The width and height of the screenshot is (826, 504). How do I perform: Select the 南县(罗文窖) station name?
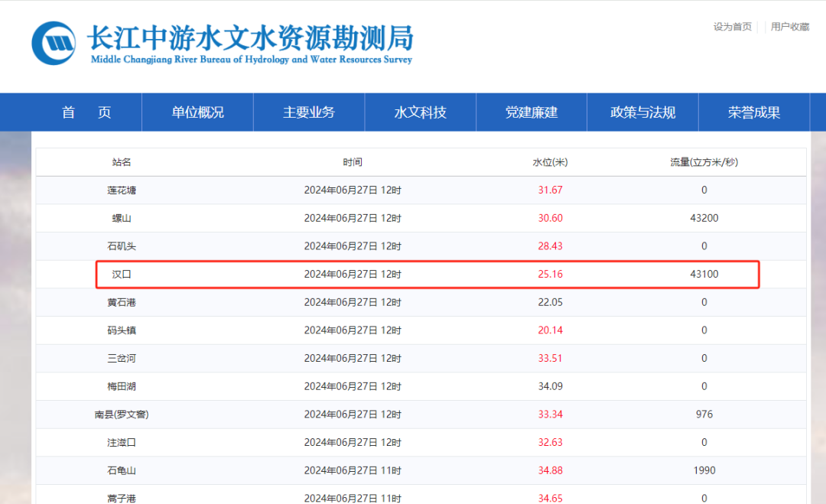click(x=122, y=415)
